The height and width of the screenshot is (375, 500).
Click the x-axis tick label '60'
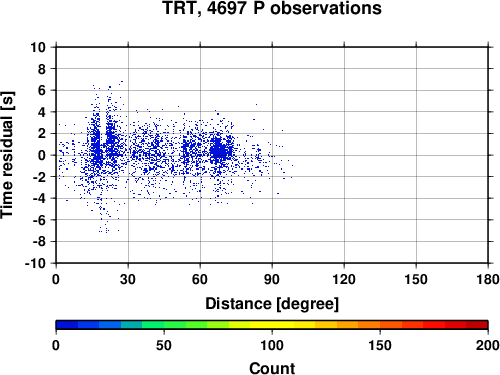[x=200, y=279]
